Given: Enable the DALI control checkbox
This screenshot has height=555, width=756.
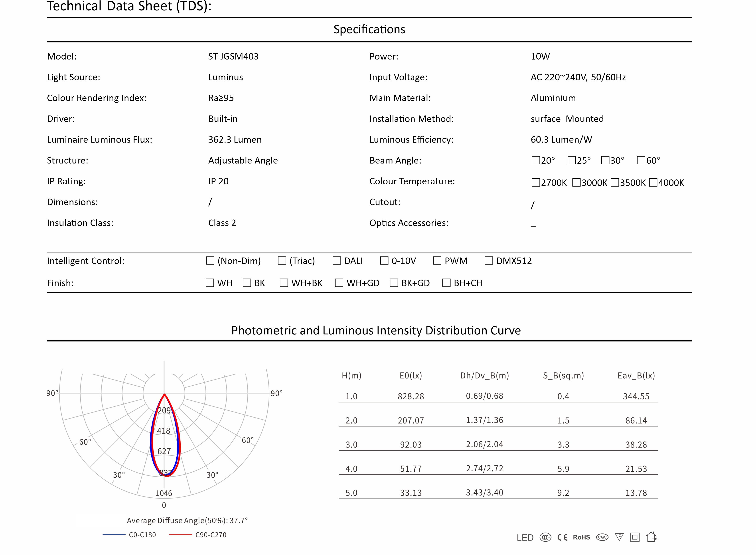Looking at the screenshot, I should tap(337, 261).
